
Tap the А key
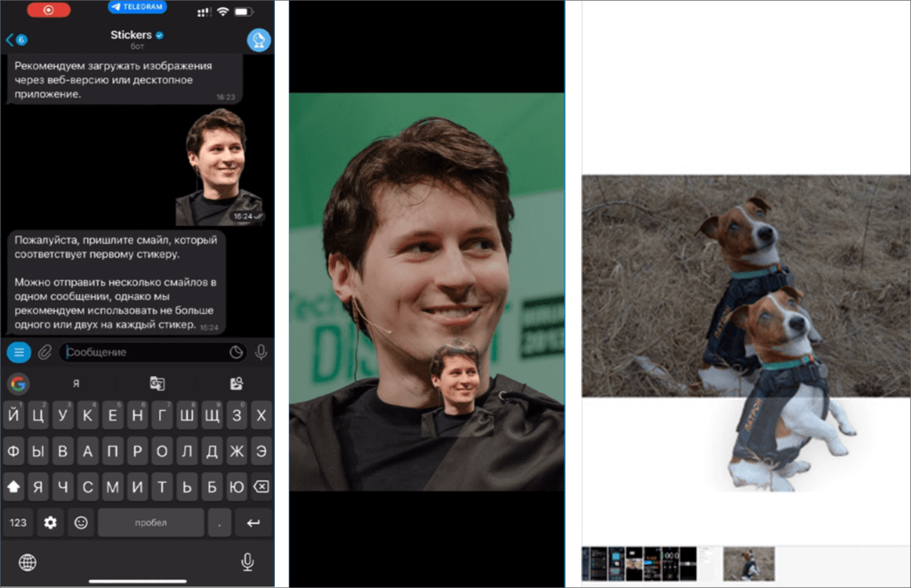(x=88, y=451)
